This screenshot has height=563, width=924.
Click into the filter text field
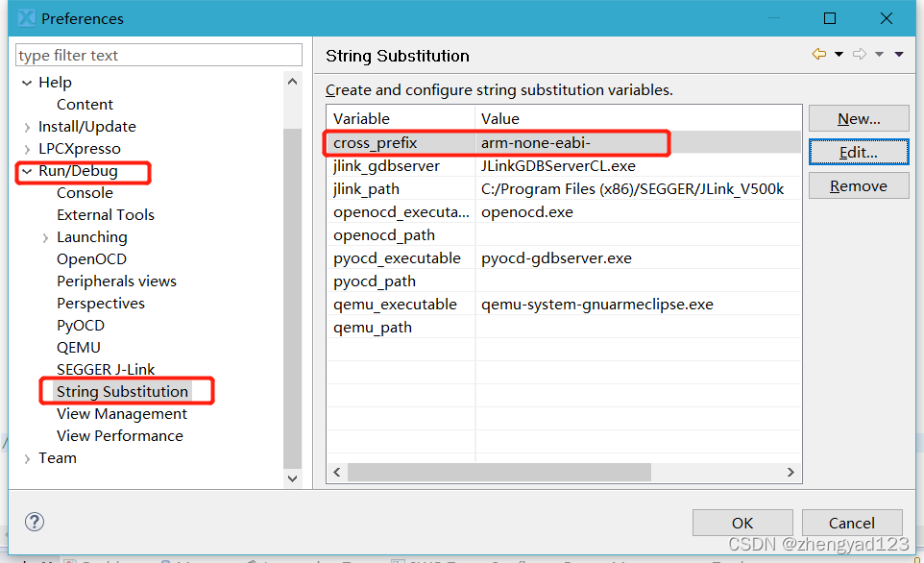[x=158, y=56]
